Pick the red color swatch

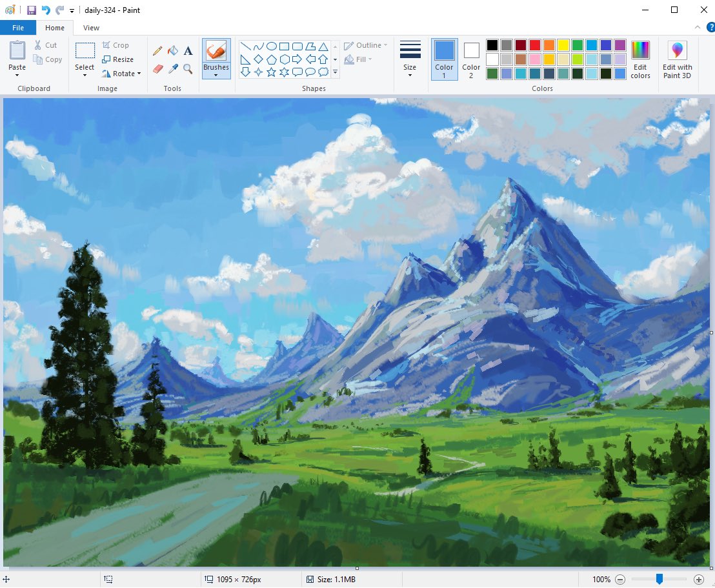tap(535, 45)
